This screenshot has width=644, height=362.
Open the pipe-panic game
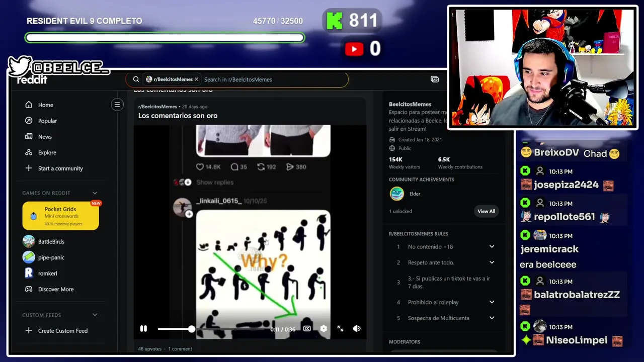tap(51, 257)
